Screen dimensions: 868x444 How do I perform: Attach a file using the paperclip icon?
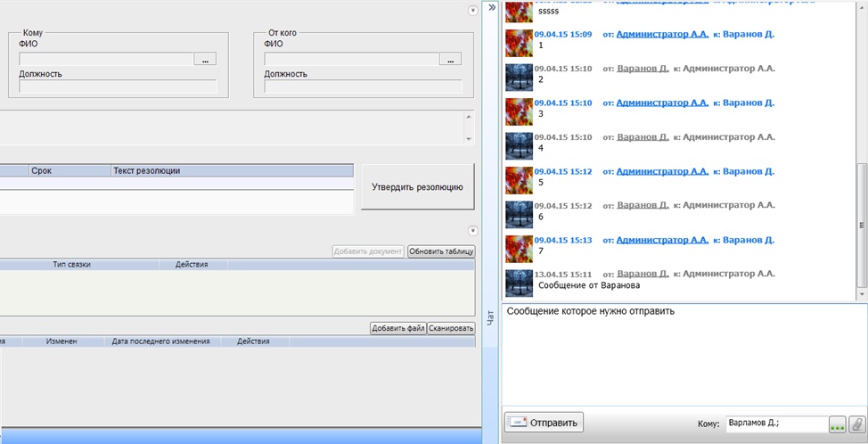pos(856,424)
